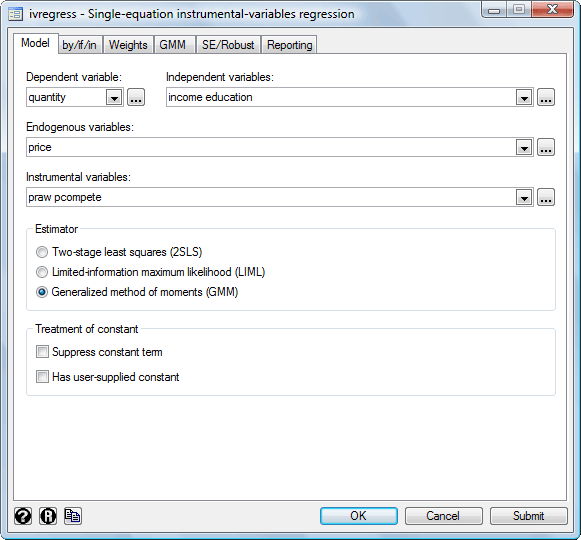Select Generalized method of moments (GMM) radio
The image size is (581, 540).
coord(137,292)
